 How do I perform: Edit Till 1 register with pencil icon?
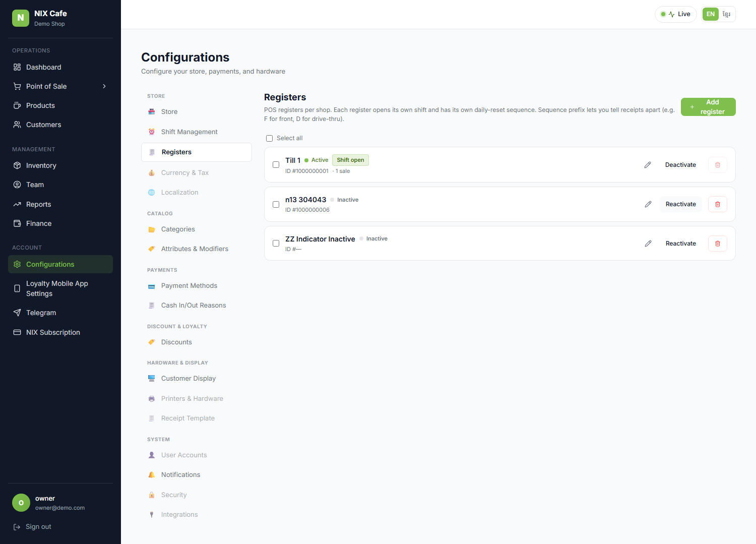(x=648, y=165)
